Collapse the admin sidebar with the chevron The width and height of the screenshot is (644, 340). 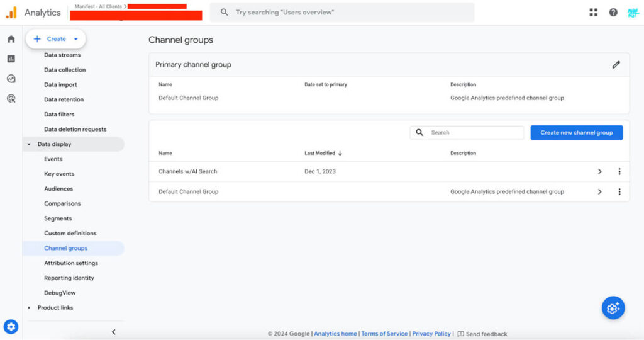click(114, 332)
